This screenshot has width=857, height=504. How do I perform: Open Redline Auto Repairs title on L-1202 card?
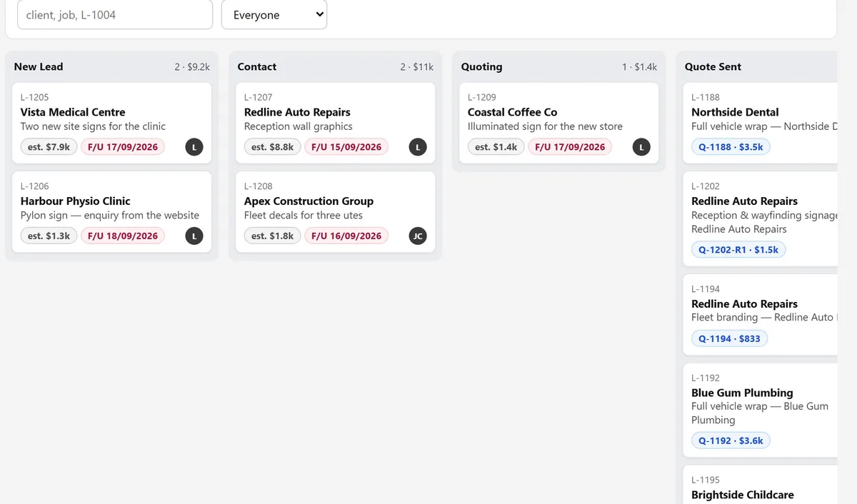click(x=744, y=201)
